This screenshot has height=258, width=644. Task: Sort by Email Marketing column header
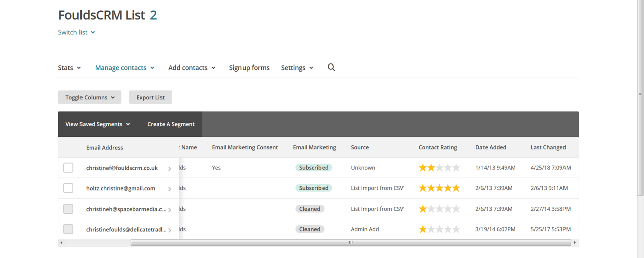click(x=314, y=147)
